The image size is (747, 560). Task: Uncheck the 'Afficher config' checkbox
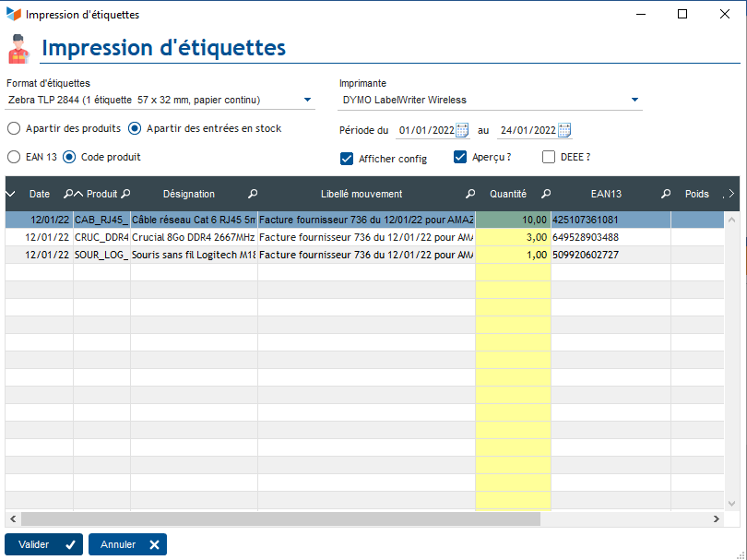point(347,158)
